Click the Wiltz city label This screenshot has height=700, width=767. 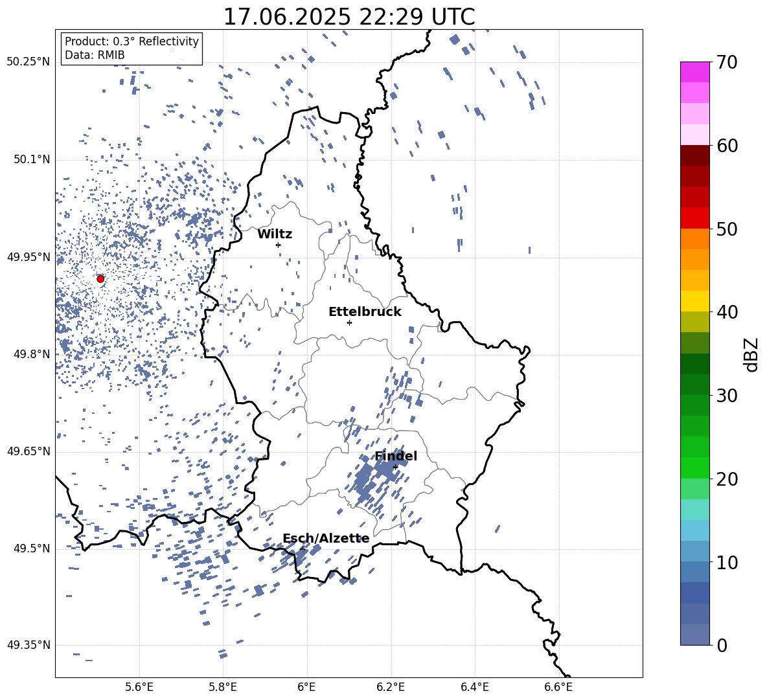pyautogui.click(x=275, y=234)
